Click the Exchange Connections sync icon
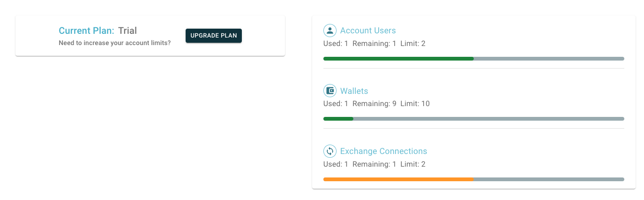 tap(330, 151)
